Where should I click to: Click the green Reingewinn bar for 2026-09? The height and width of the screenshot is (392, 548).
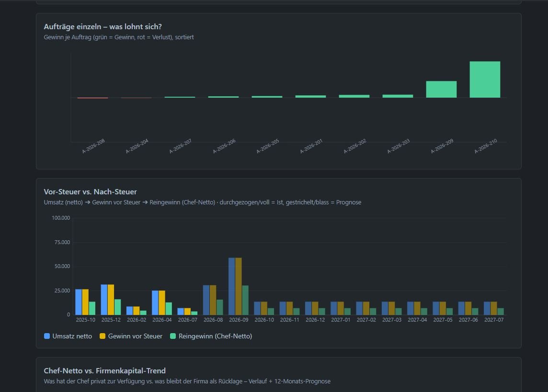[x=245, y=300]
